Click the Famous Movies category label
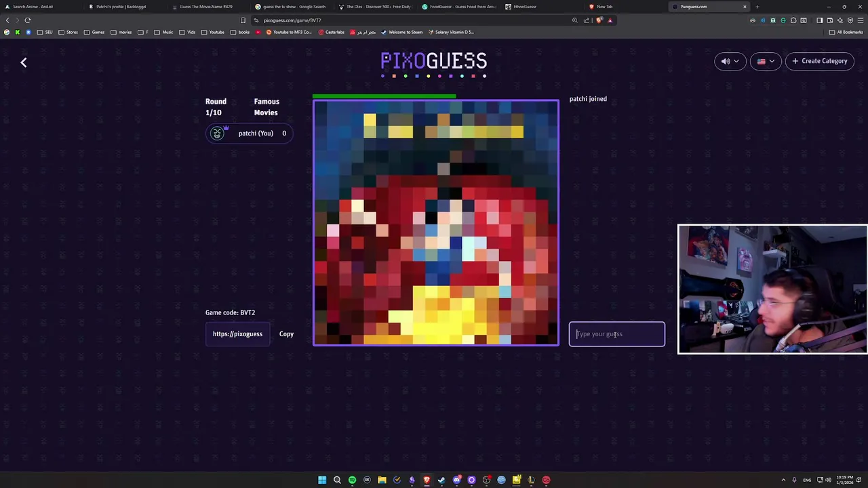Viewport: 868px width, 488px height. click(x=267, y=107)
